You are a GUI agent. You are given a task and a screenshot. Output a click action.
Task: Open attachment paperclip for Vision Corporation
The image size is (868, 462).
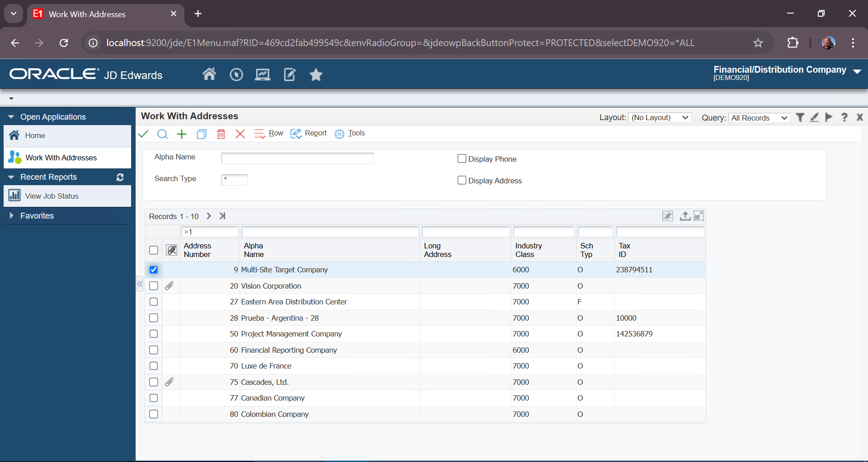pyautogui.click(x=170, y=286)
